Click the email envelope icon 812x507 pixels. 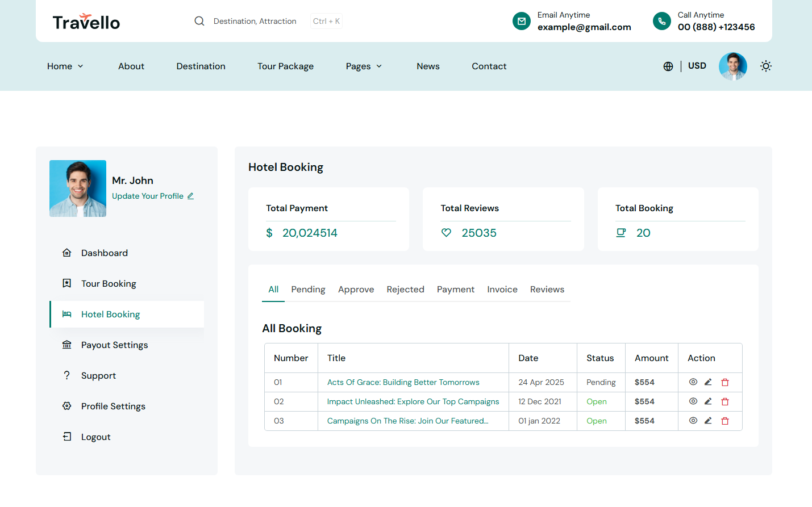click(521, 21)
